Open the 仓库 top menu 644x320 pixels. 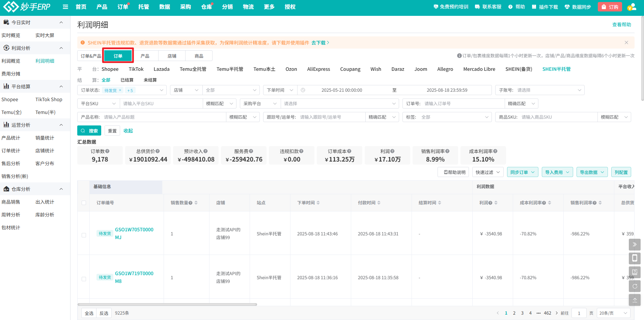[x=206, y=7]
